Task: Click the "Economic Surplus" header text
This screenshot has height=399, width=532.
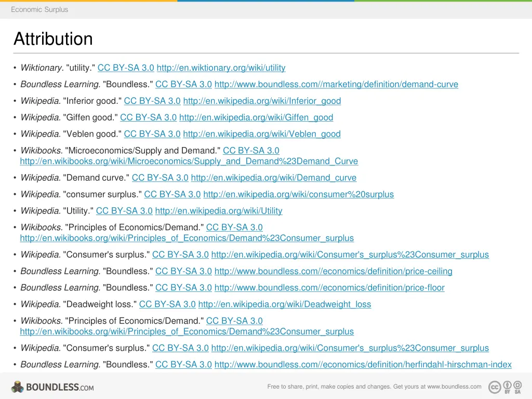Action: [39, 9]
